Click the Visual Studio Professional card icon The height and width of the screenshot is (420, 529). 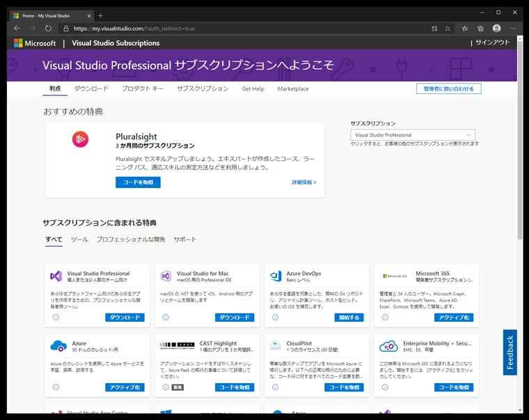pos(56,277)
